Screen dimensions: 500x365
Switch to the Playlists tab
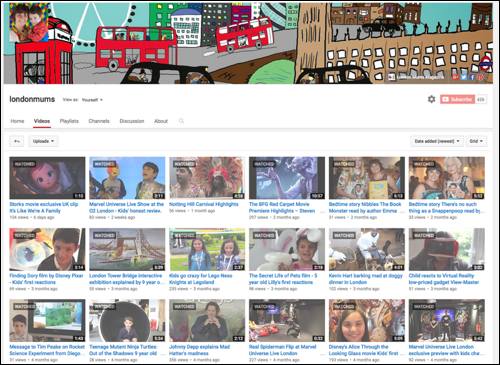pyautogui.click(x=69, y=121)
